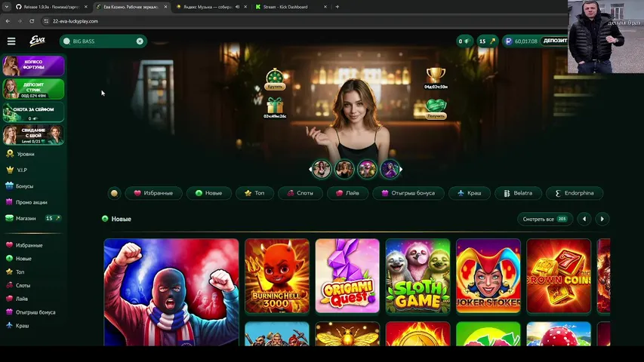Filter games by Новые chip
644x362 pixels.
pyautogui.click(x=208, y=193)
